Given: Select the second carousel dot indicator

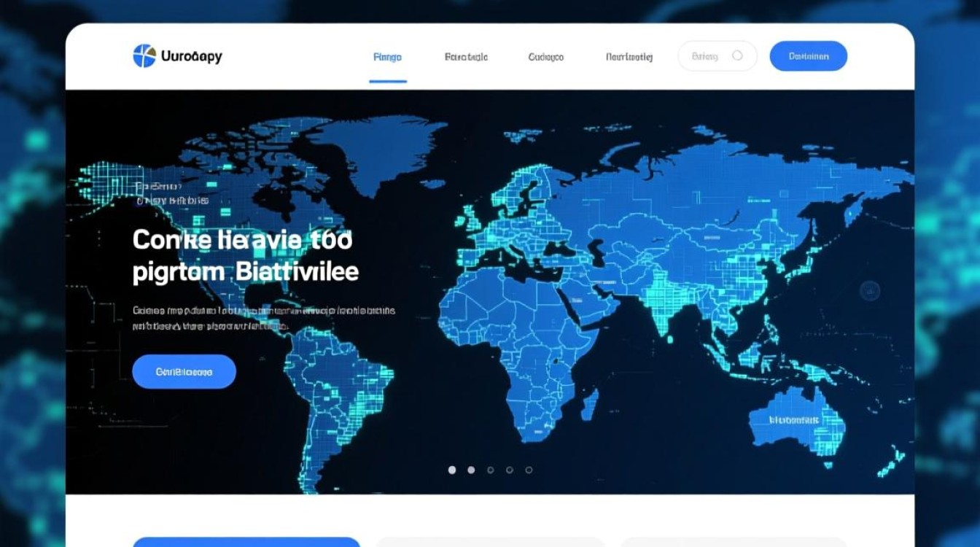Looking at the screenshot, I should pyautogui.click(x=471, y=470).
